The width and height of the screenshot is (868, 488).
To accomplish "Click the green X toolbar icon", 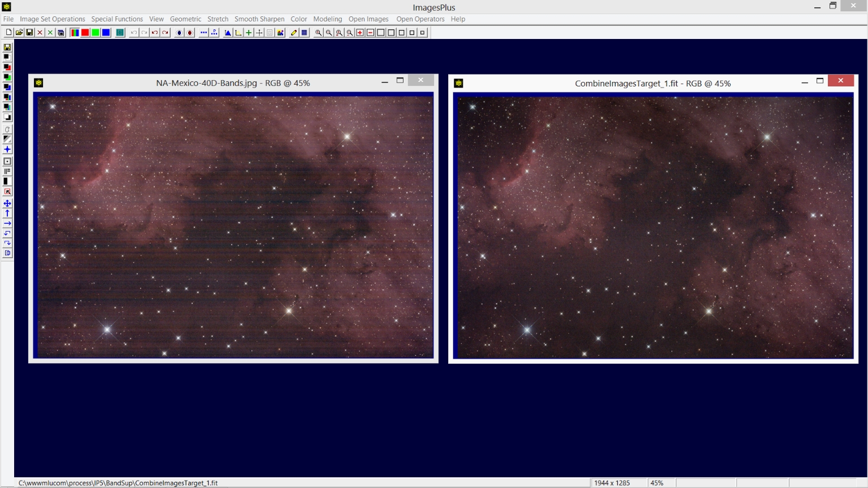I will coord(50,33).
